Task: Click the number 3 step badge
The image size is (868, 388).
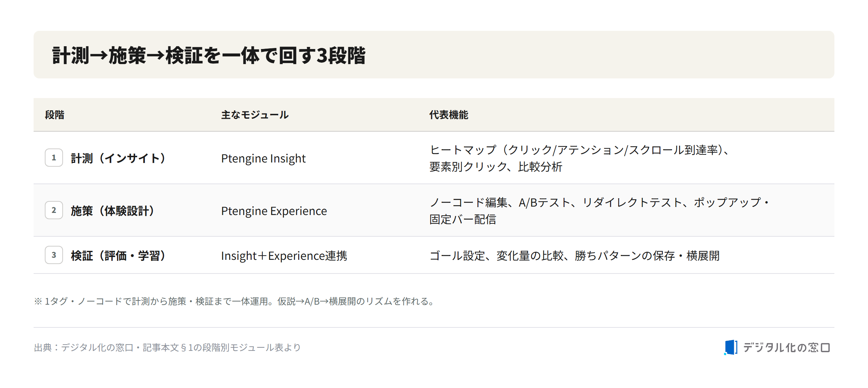Action: click(x=54, y=255)
